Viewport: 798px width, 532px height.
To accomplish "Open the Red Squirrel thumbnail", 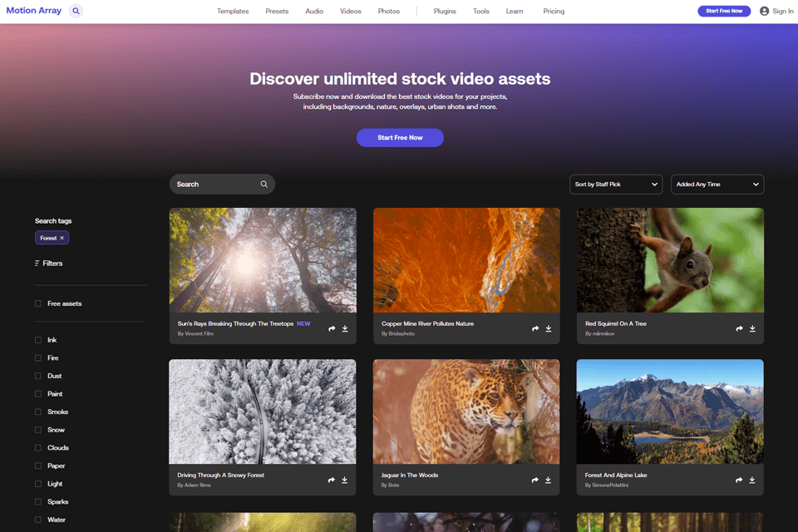I will [x=670, y=260].
